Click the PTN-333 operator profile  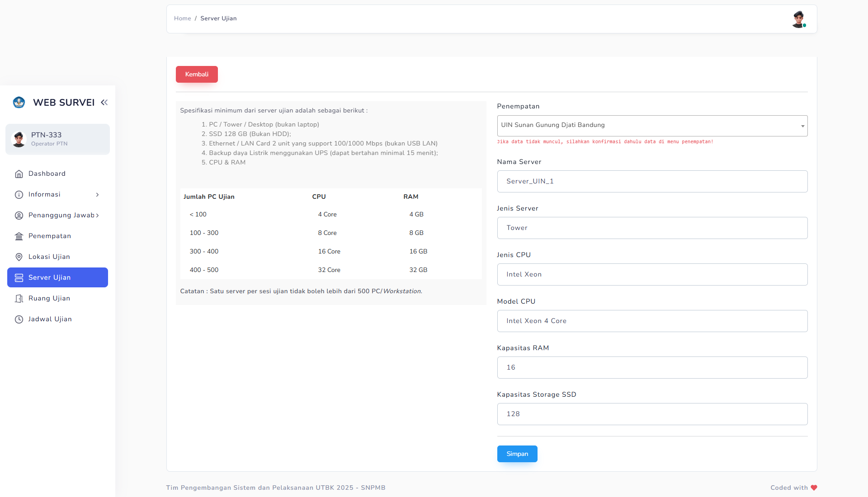pyautogui.click(x=57, y=138)
